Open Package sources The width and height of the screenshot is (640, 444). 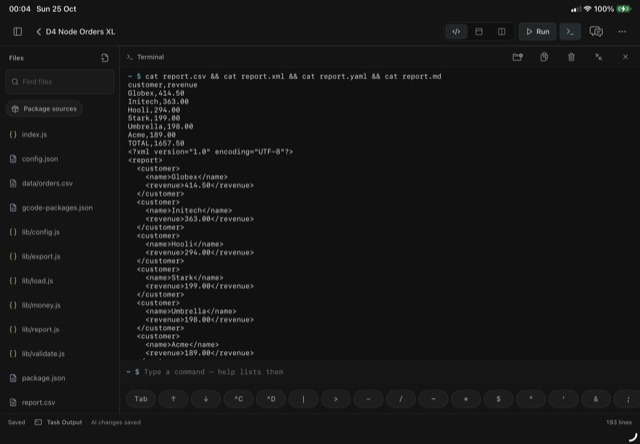[44, 109]
